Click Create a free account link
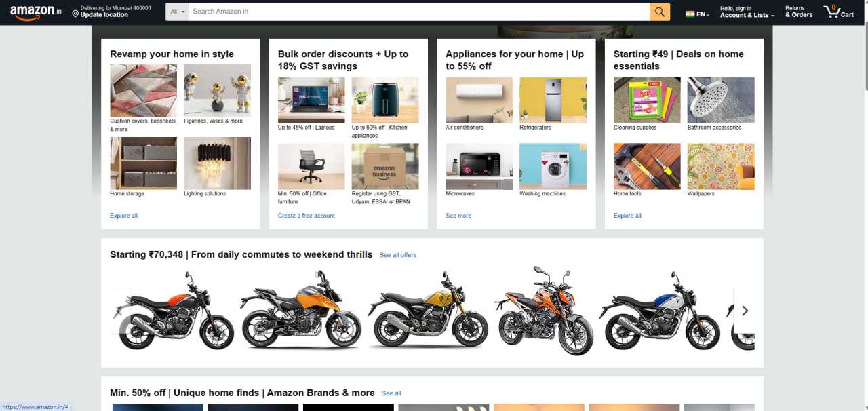Viewport: 868px width, 411px height. click(x=307, y=216)
